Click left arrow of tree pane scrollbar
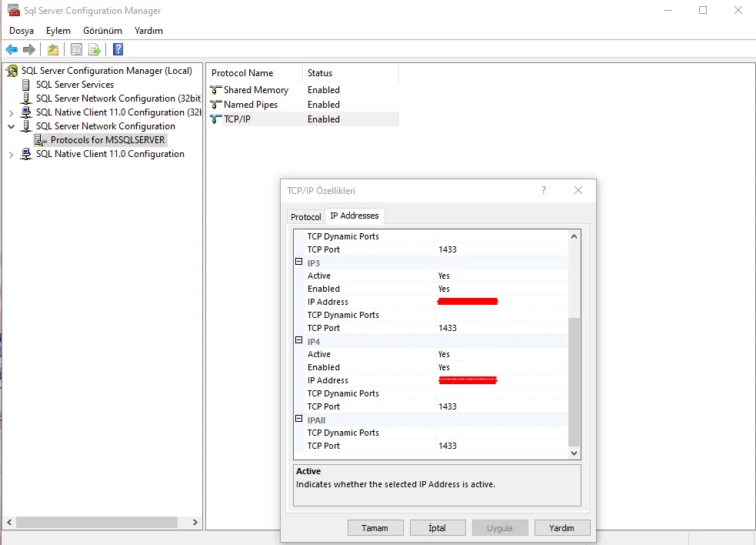The width and height of the screenshot is (756, 545). click(9, 523)
